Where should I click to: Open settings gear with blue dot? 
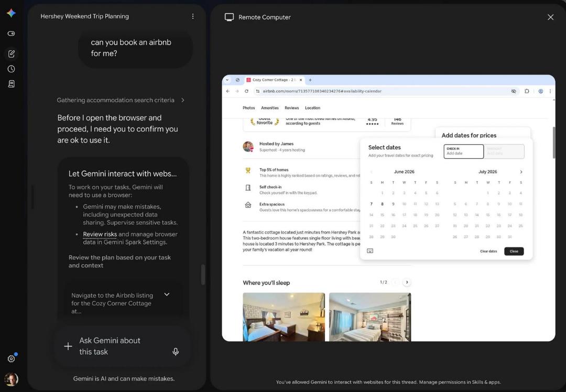pyautogui.click(x=11, y=359)
